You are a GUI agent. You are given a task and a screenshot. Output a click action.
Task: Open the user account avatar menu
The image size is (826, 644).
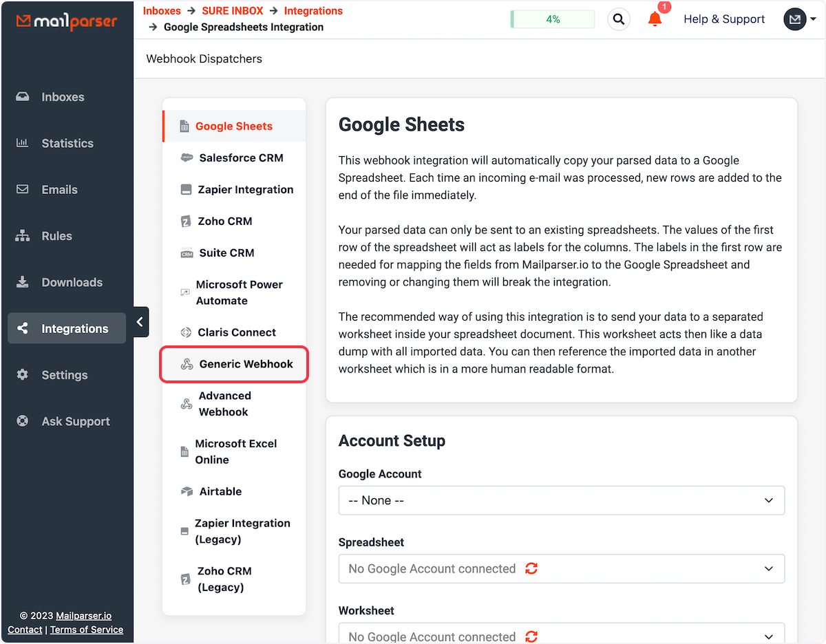tap(800, 19)
